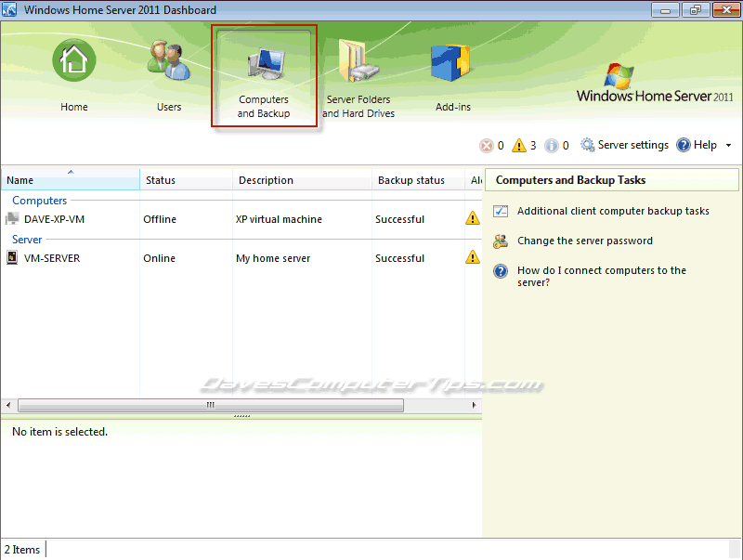The width and height of the screenshot is (743, 560).
Task: Click the critical alerts red X icon
Action: 486,146
